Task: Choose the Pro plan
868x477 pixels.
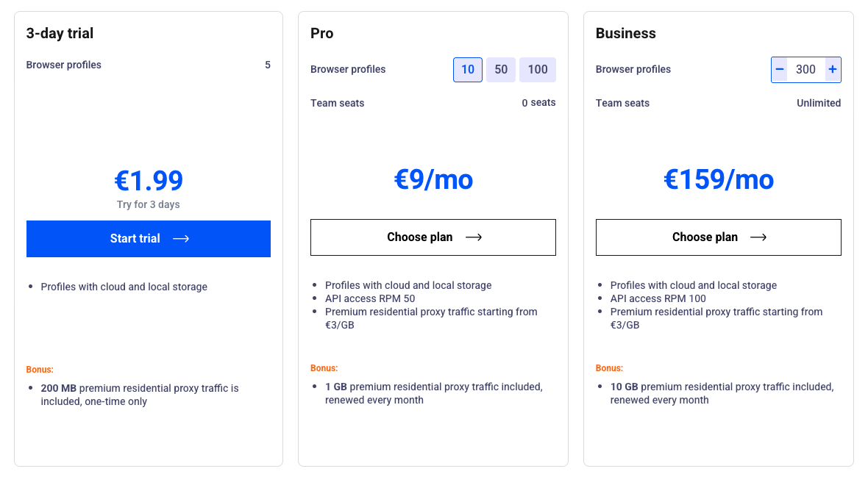Action: click(433, 237)
